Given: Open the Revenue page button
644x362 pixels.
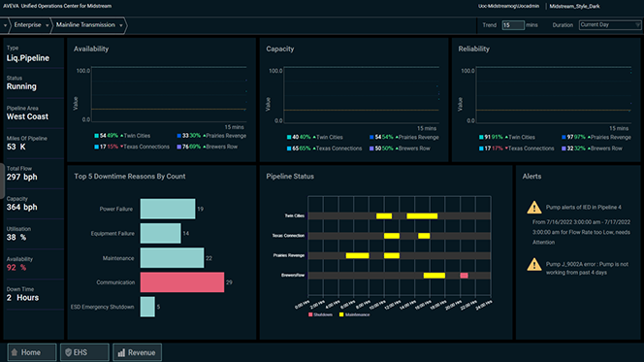Looking at the screenshot, I should pyautogui.click(x=137, y=352).
